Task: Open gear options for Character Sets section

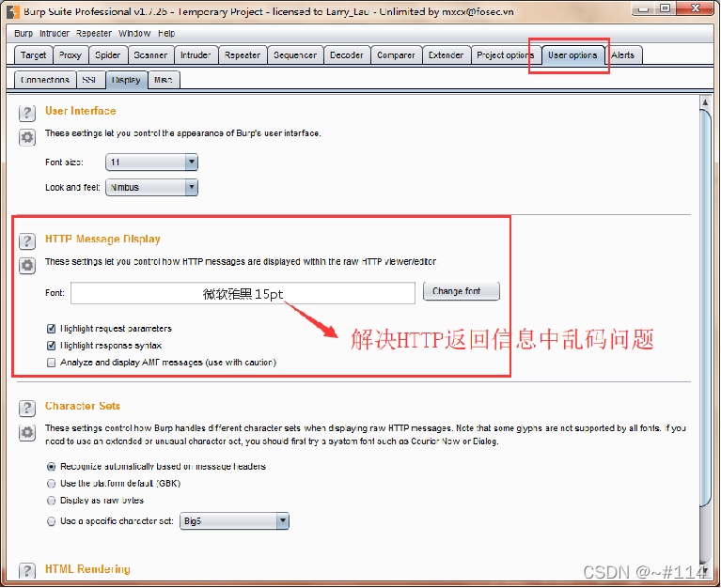Action: click(x=27, y=432)
